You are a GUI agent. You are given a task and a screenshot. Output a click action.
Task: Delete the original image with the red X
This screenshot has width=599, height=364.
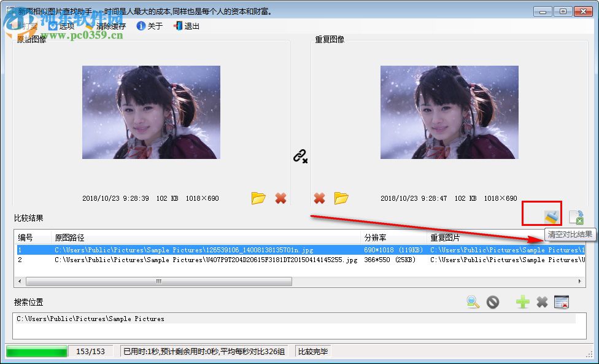[281, 198]
